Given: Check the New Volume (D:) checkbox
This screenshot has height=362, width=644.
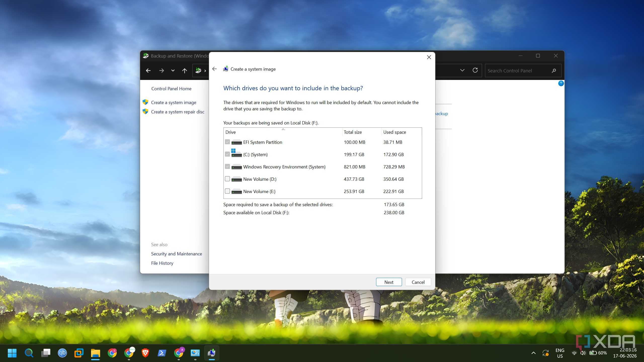Looking at the screenshot, I should (x=227, y=179).
